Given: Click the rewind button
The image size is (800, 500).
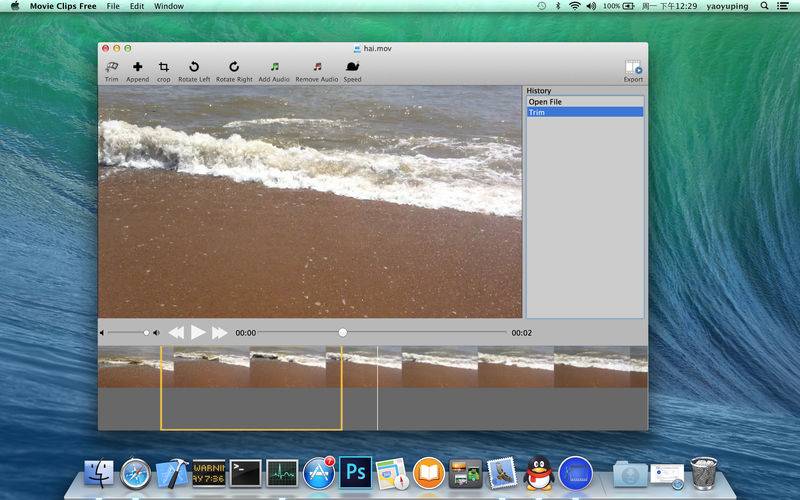Looking at the screenshot, I should tap(176, 333).
